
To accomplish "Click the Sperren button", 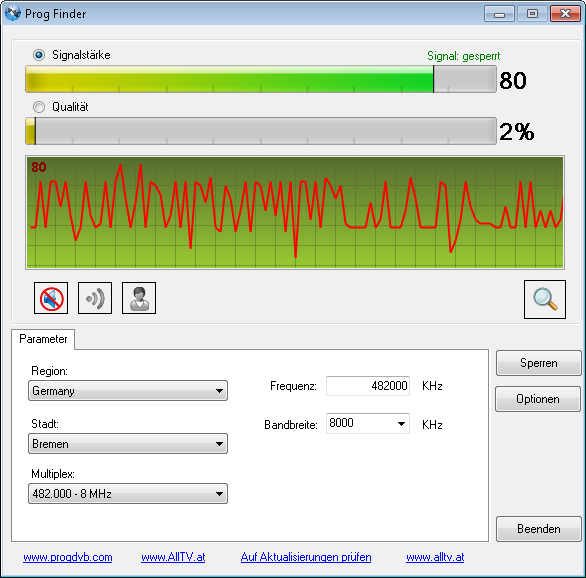I will (x=539, y=363).
